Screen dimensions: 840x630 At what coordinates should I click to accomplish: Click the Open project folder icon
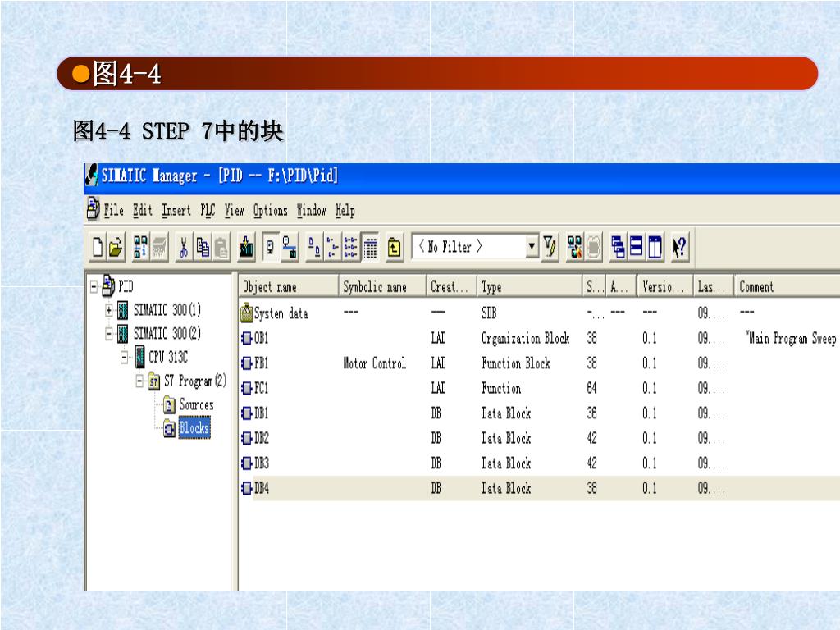[116, 248]
